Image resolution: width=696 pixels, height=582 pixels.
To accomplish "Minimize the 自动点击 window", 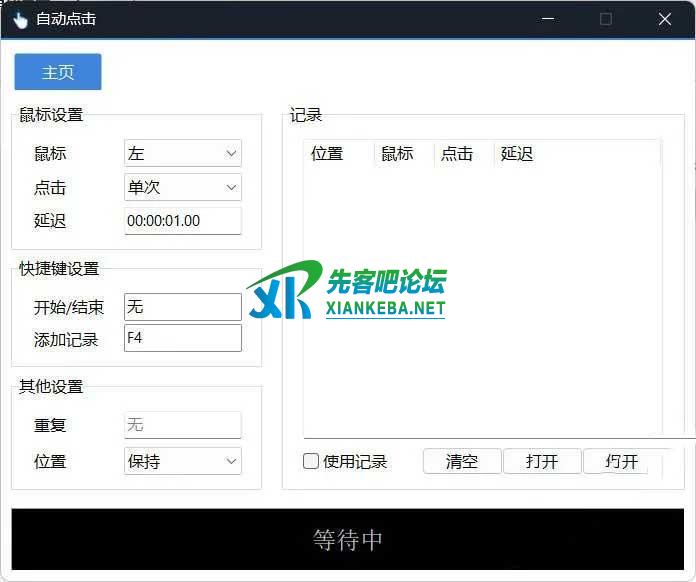I will click(547, 19).
